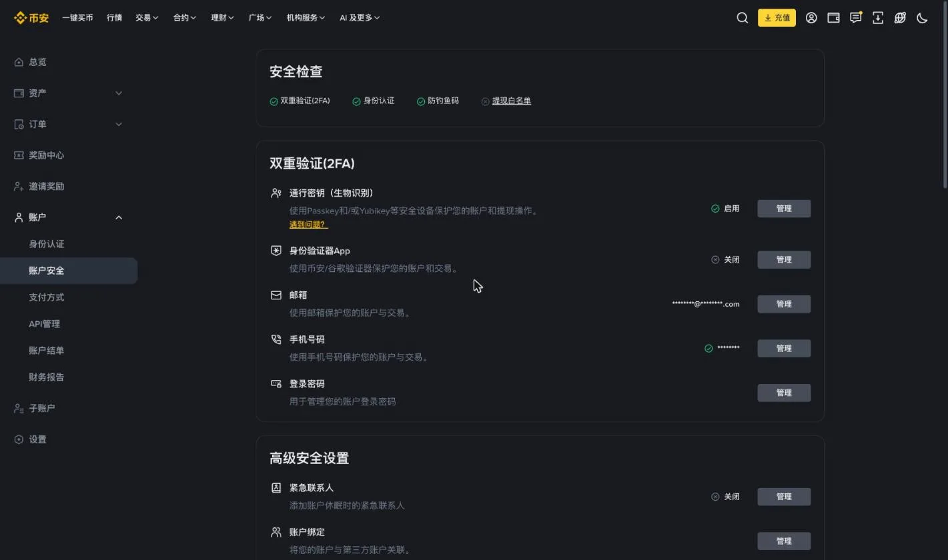The width and height of the screenshot is (948, 560).
Task: Open the 理财 dropdown menu
Action: click(222, 18)
